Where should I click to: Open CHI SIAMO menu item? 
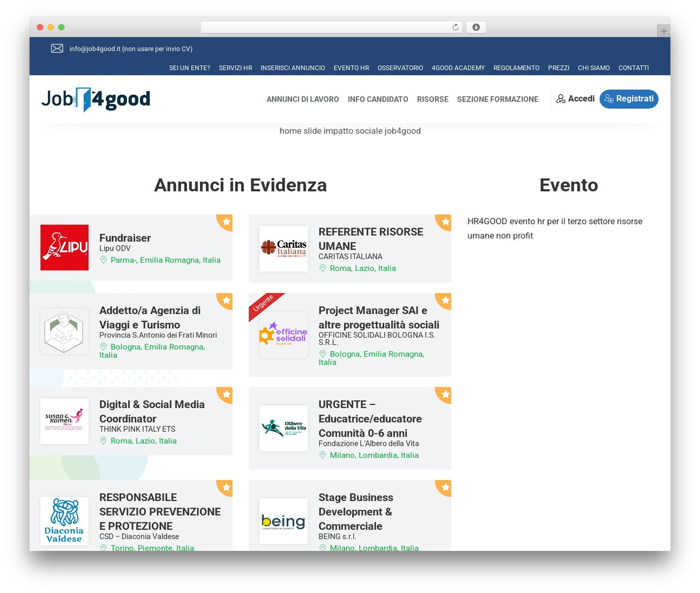tap(594, 68)
